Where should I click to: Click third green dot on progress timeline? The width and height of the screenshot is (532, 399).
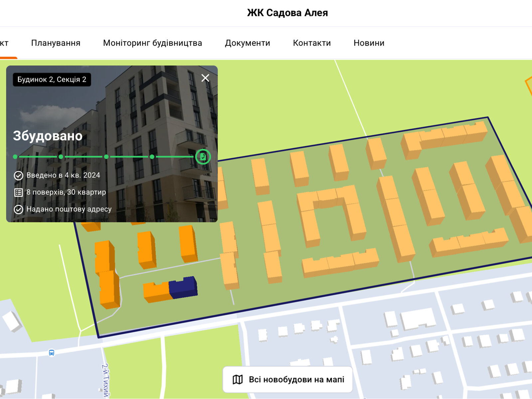pos(106,157)
